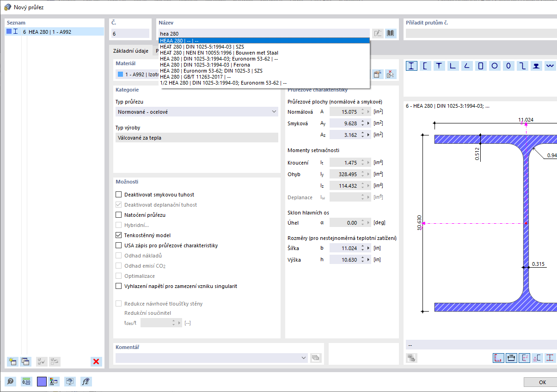The image size is (557, 392).
Task: Select HEAT 280 DIN 1025-5 SZS suggestion
Action: click(264, 47)
